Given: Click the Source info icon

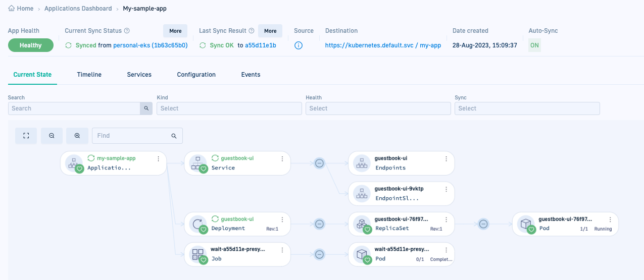Looking at the screenshot, I should coord(299,45).
